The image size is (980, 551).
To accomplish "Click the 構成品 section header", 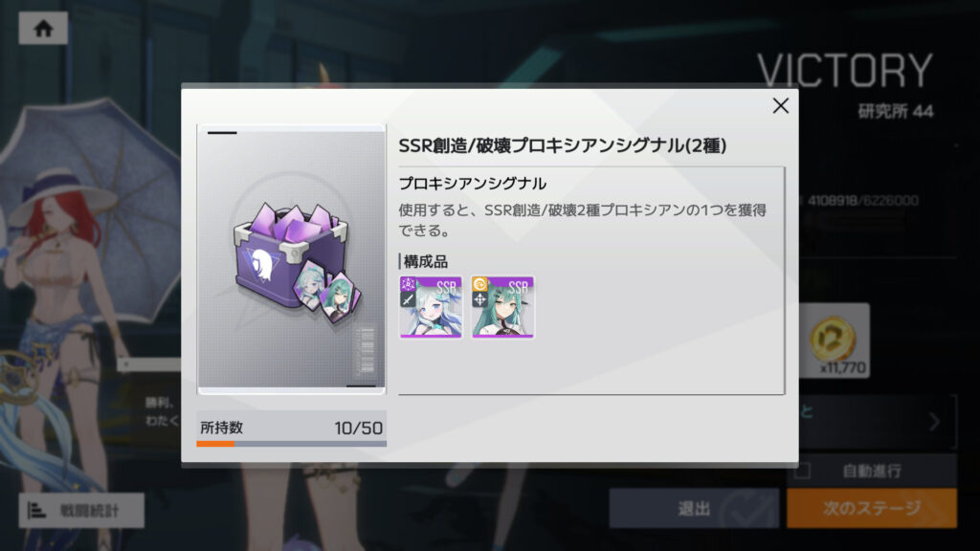I will click(426, 261).
